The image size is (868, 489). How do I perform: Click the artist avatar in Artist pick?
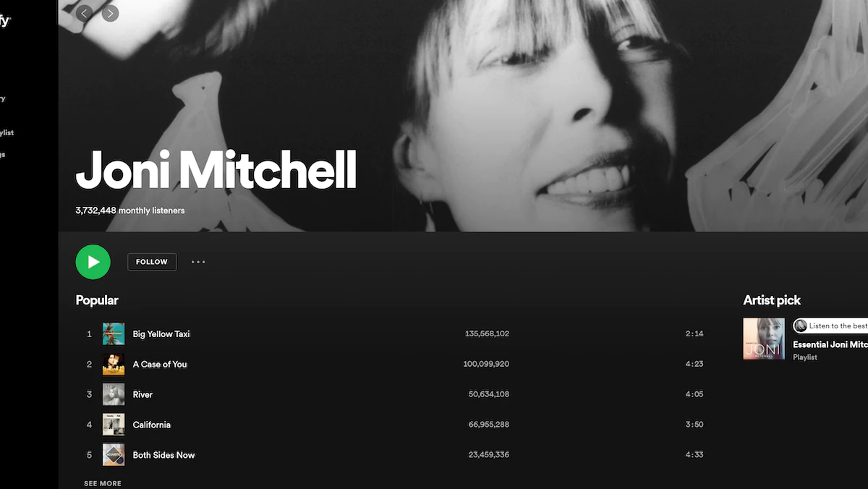[800, 326]
